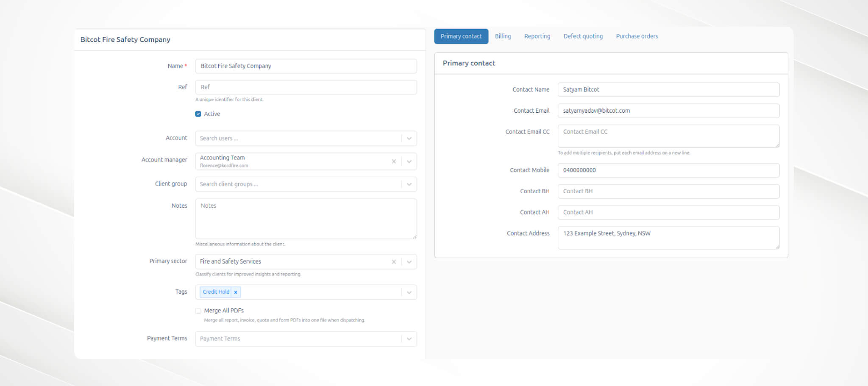The width and height of the screenshot is (868, 386).
Task: Clear the Accounting Team account manager
Action: click(x=394, y=161)
